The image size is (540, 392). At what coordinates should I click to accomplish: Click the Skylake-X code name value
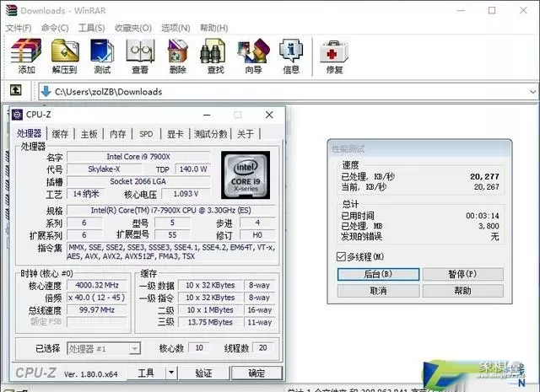pyautogui.click(x=104, y=169)
